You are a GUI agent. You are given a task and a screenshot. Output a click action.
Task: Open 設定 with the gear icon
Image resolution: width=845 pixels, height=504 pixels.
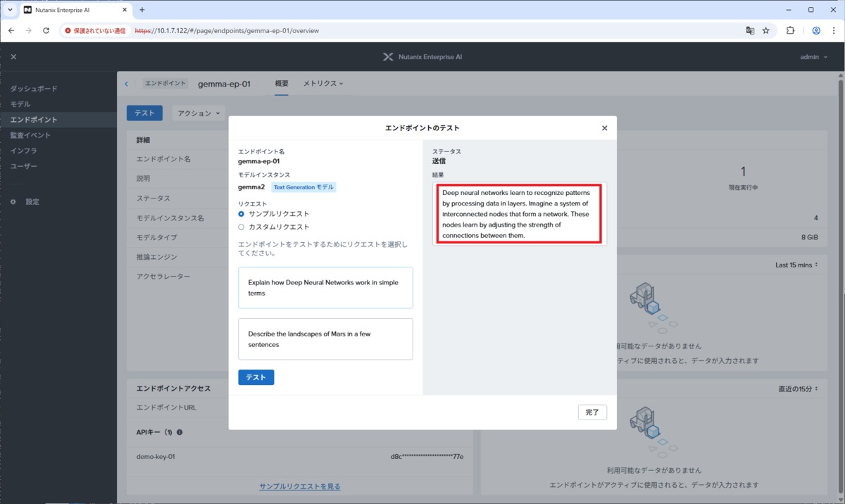pos(25,201)
